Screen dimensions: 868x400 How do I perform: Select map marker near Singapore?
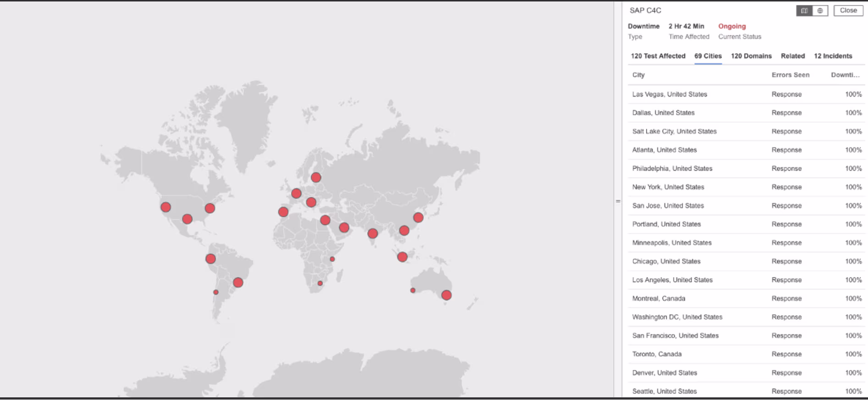pyautogui.click(x=402, y=257)
